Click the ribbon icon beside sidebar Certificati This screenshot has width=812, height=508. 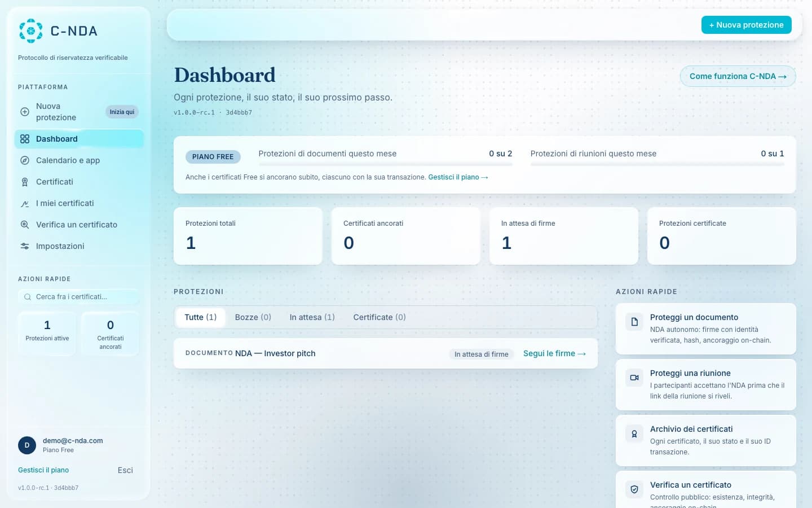click(25, 182)
